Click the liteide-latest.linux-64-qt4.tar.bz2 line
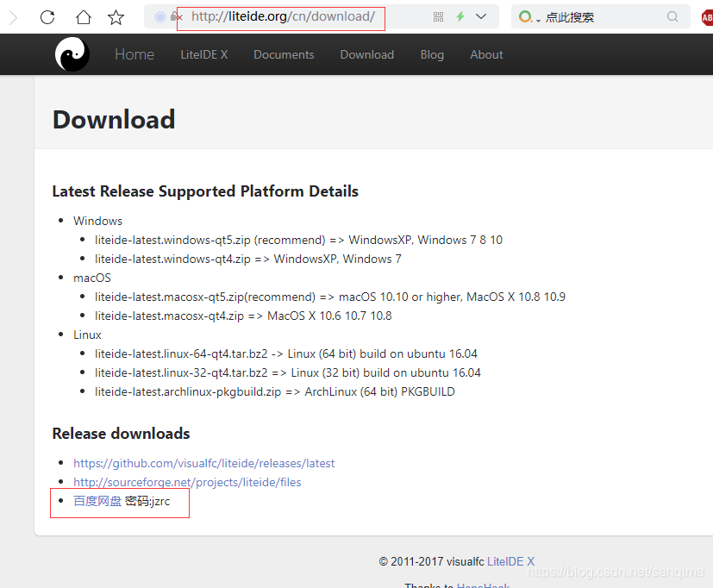Image resolution: width=713 pixels, height=588 pixels. (x=286, y=353)
